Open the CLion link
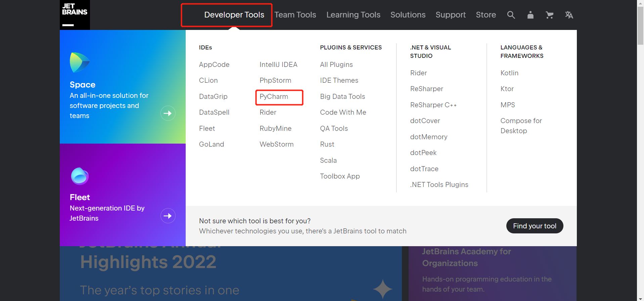Image resolution: width=644 pixels, height=301 pixels. (208, 80)
